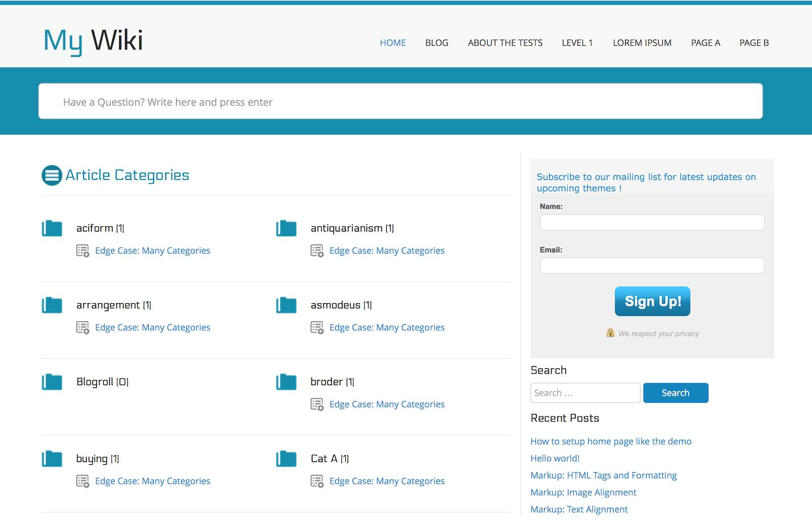This screenshot has height=522, width=812.
Task: Click the Have a Question search box
Action: (x=400, y=101)
